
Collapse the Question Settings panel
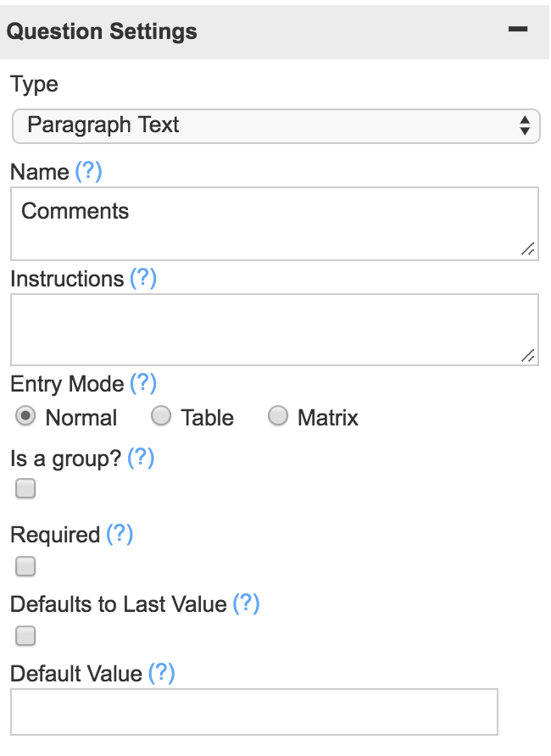click(x=518, y=28)
